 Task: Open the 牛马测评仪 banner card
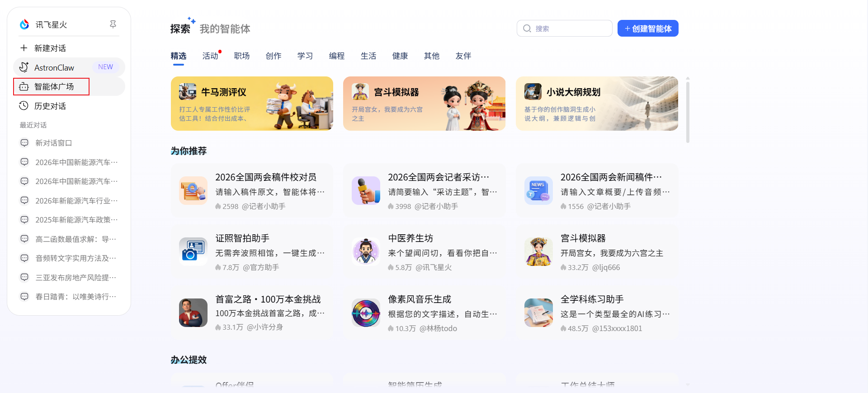click(x=252, y=104)
